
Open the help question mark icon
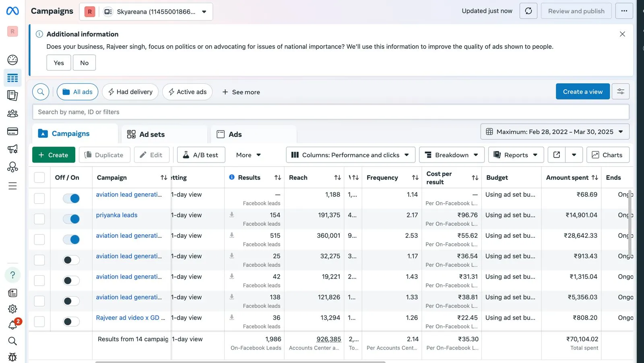pyautogui.click(x=12, y=275)
